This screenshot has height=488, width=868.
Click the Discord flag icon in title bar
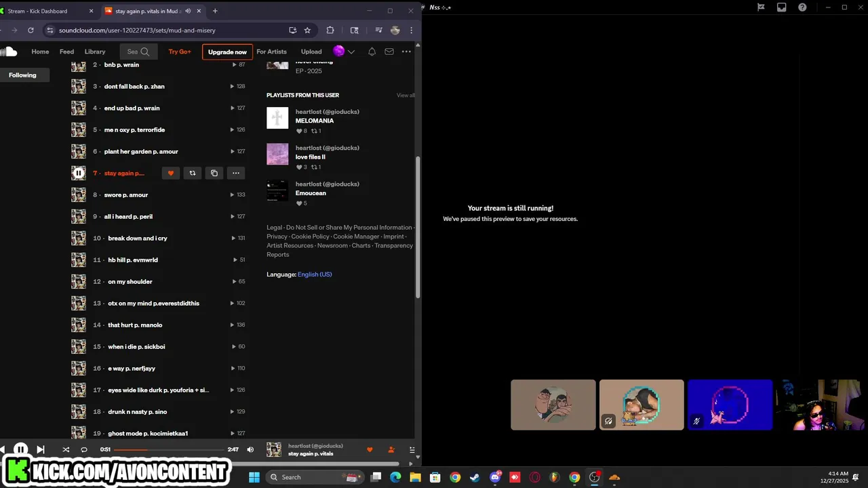click(x=761, y=7)
